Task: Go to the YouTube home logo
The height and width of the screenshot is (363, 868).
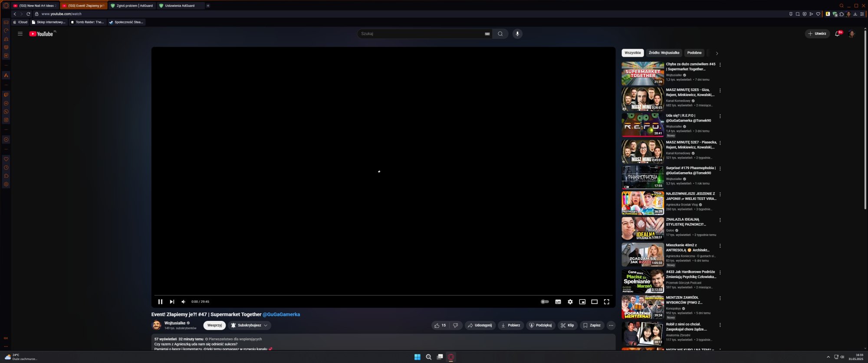Action: (x=42, y=34)
